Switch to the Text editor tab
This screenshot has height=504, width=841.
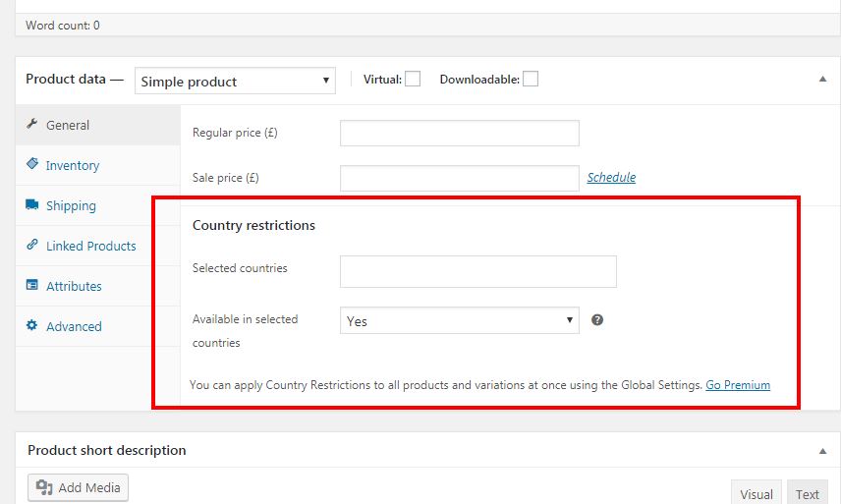(x=808, y=493)
